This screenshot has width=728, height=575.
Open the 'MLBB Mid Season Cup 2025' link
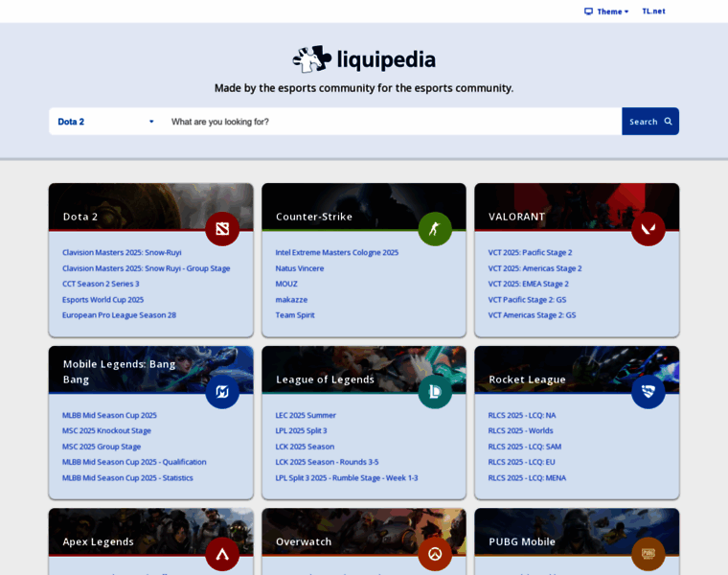(109, 415)
